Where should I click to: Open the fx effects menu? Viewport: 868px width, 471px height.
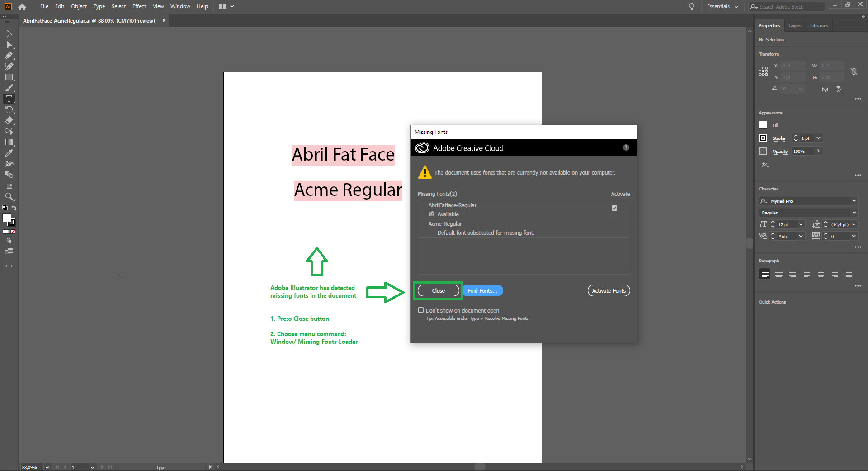tap(765, 164)
